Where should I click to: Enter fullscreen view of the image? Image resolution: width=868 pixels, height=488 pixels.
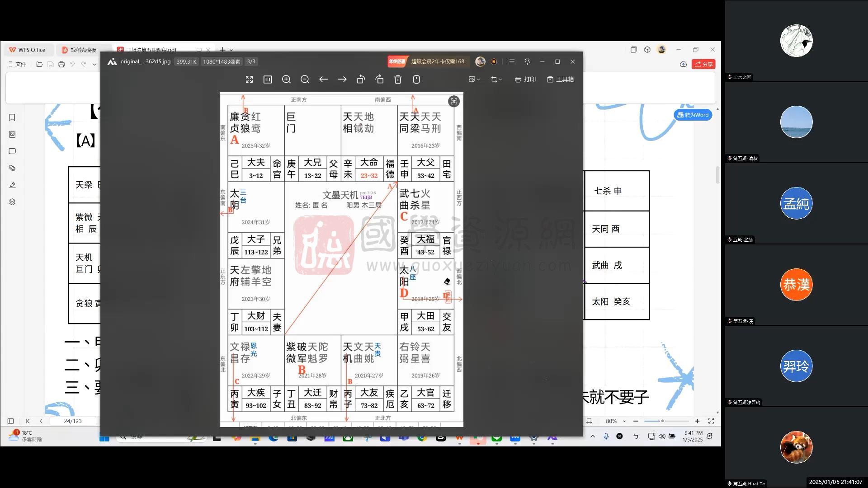pyautogui.click(x=249, y=79)
